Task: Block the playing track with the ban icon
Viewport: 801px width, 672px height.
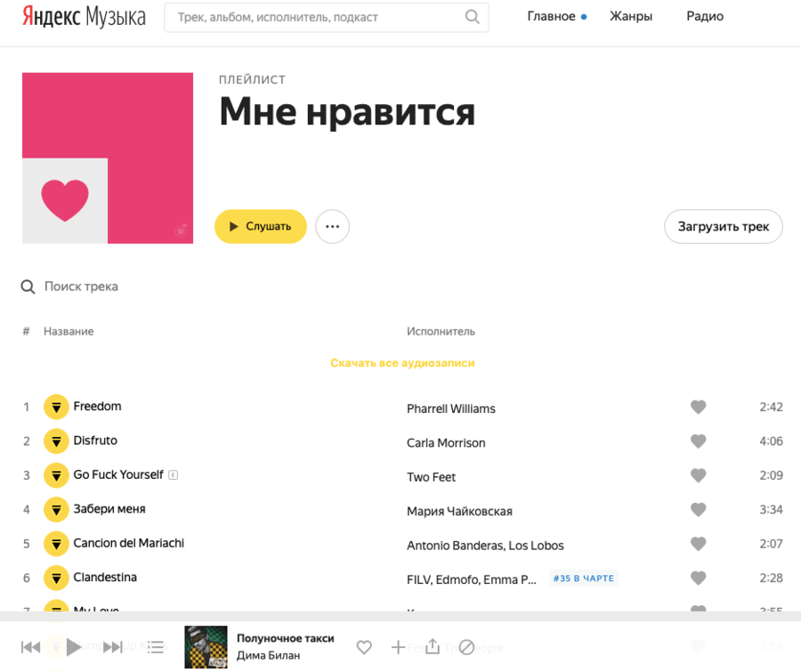Action: (466, 647)
